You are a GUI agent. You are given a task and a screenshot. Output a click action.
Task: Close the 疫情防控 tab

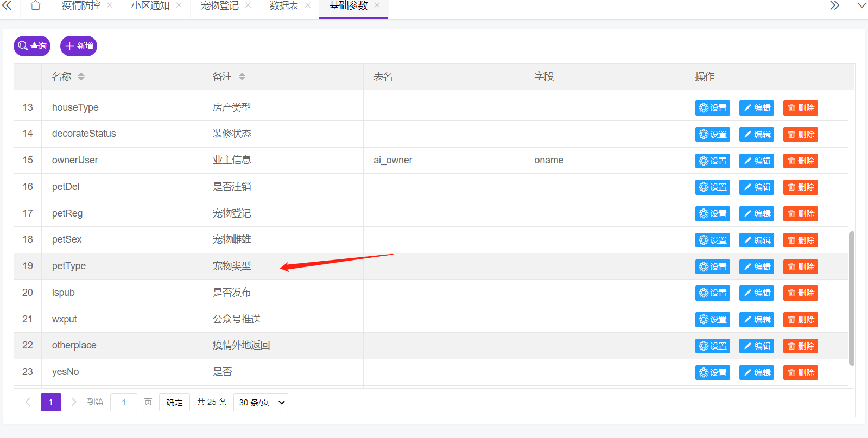(110, 5)
